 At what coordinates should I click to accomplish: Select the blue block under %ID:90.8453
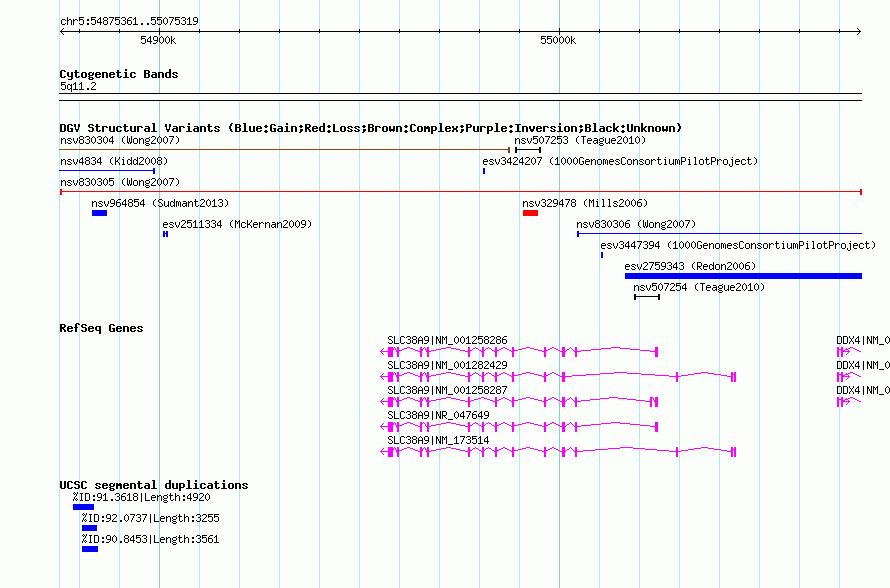click(90, 549)
